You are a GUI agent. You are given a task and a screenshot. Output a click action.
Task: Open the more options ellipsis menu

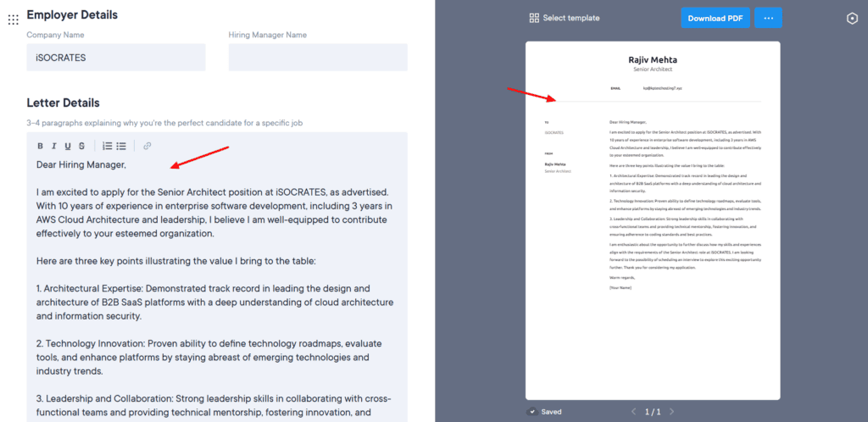click(768, 18)
